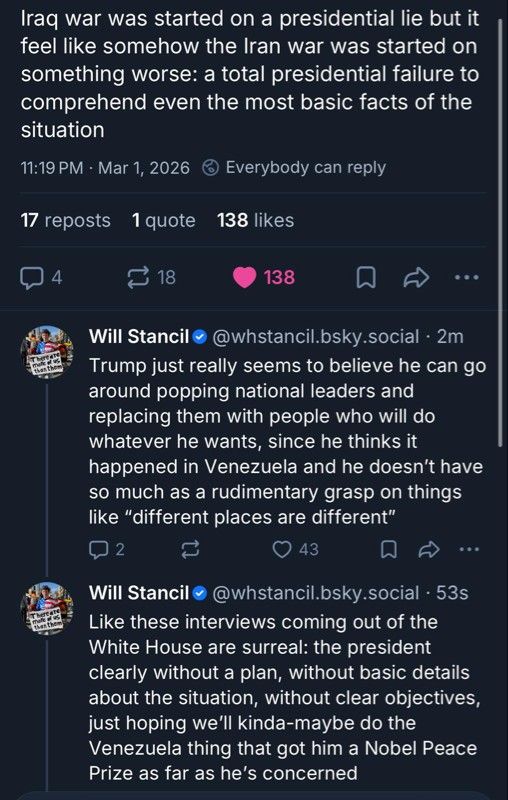The image size is (508, 800).
Task: Open the Everybody can reply settings
Action: pyautogui.click(x=294, y=167)
